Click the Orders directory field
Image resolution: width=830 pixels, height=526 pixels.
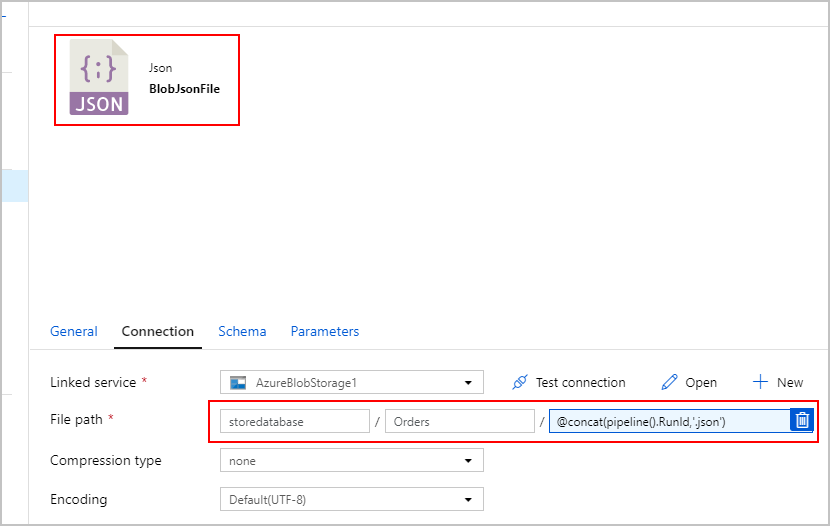459,421
